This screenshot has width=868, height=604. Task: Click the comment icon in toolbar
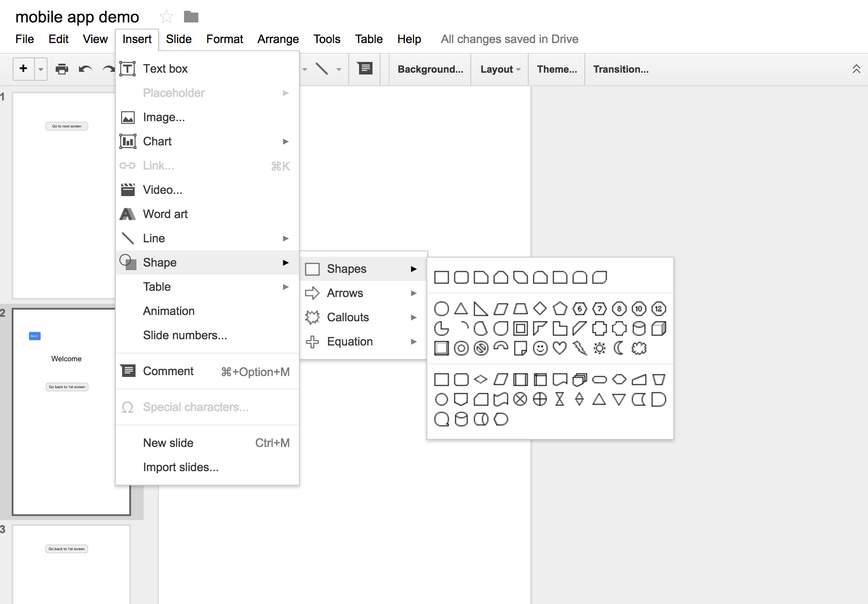[x=365, y=69]
